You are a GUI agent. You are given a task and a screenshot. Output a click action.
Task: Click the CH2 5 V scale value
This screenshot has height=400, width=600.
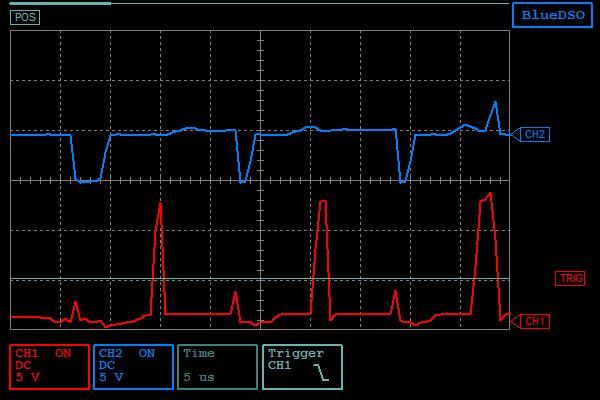click(x=111, y=377)
